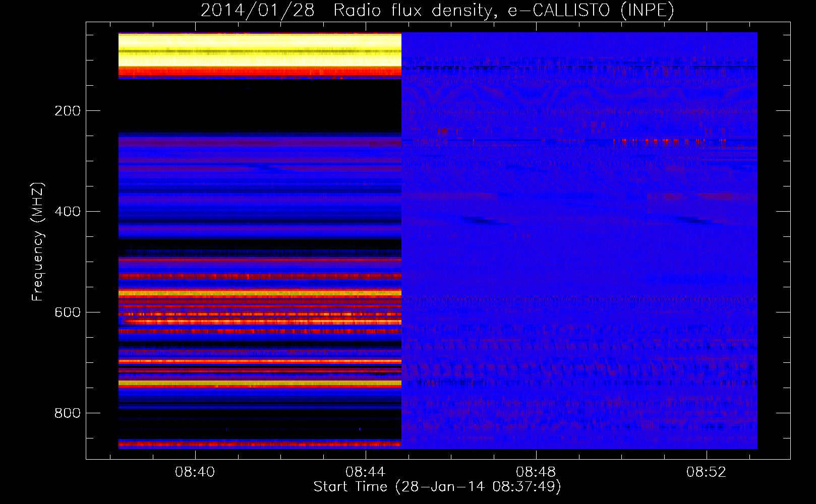This screenshot has height=504, width=816.
Task: Click the 08:48 time tick label
Action: (x=536, y=472)
